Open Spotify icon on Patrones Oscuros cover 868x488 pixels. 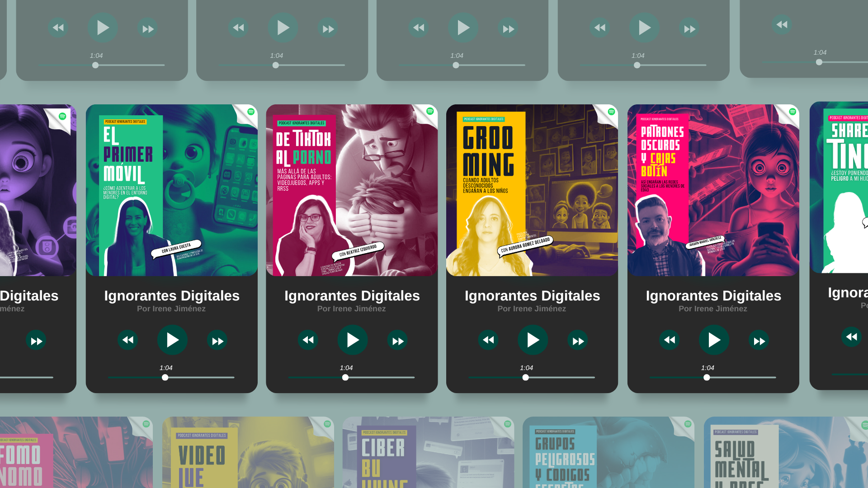point(793,112)
